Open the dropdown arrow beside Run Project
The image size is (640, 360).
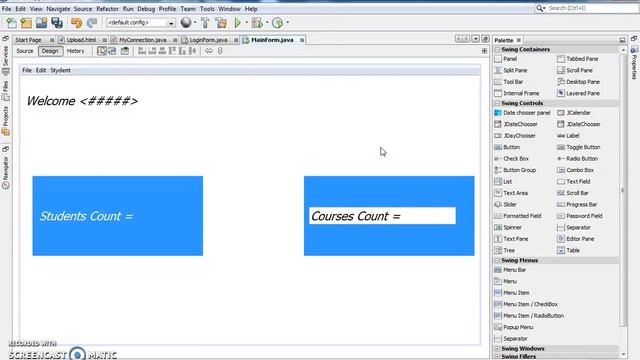247,23
